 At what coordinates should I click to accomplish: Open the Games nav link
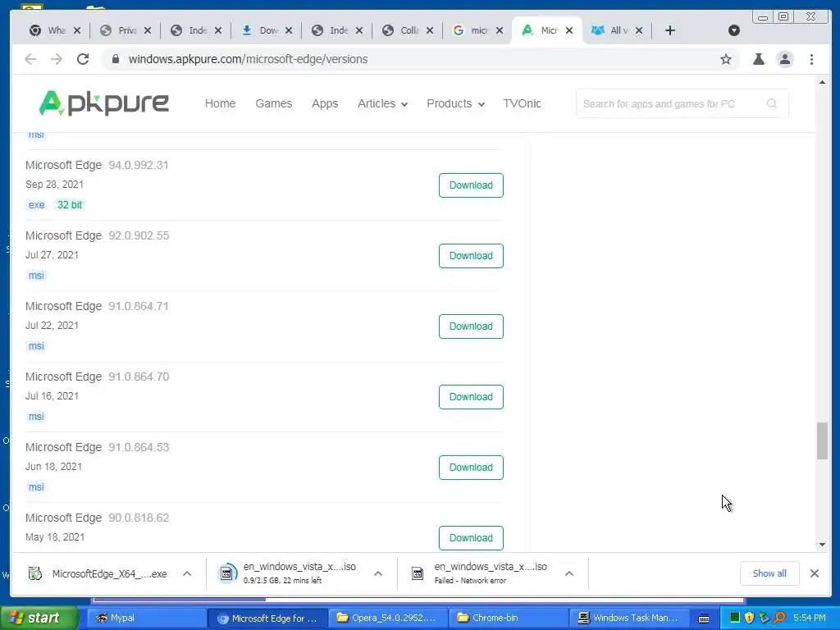pyautogui.click(x=274, y=103)
